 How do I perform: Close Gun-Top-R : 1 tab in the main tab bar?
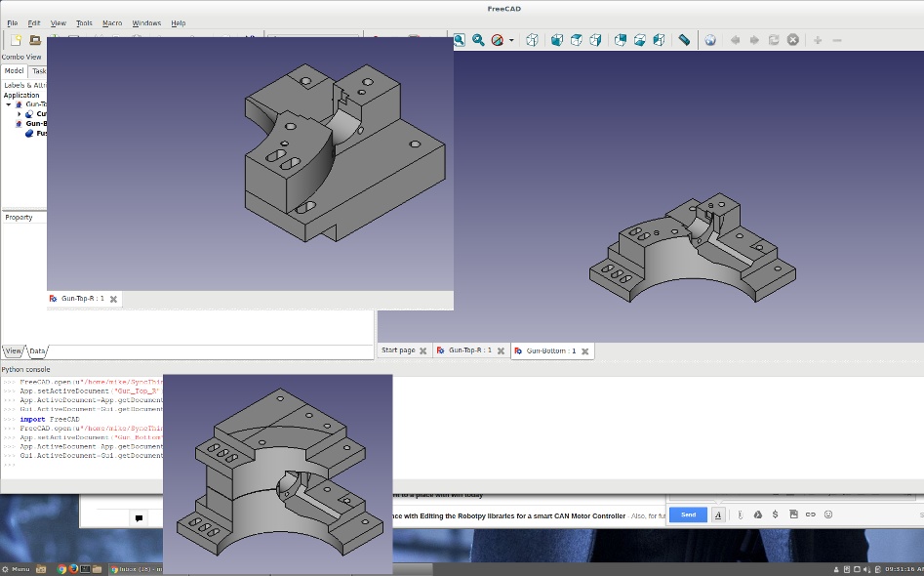(x=501, y=350)
